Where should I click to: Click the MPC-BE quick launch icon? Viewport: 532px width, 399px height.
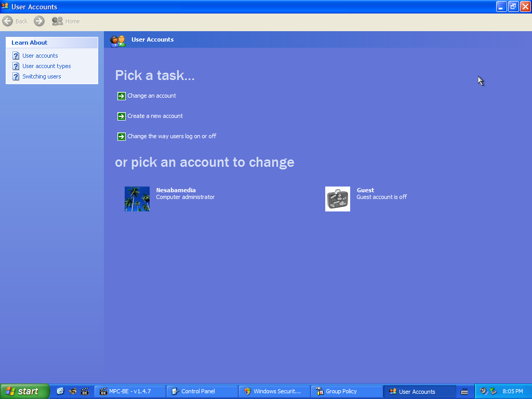(85, 392)
